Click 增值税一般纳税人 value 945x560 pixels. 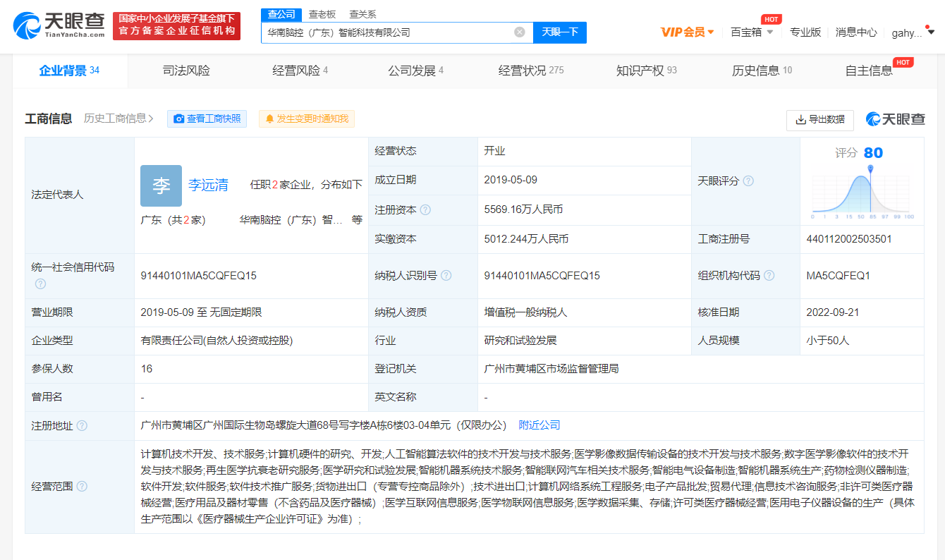click(x=525, y=312)
